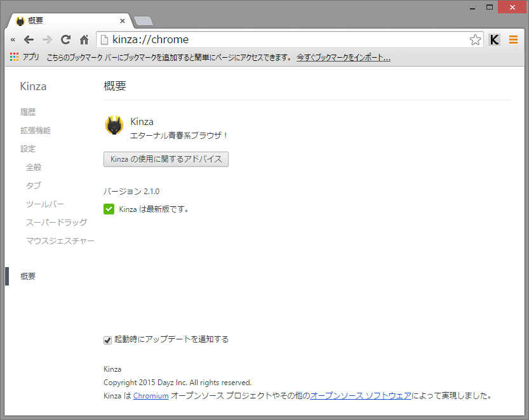Click the « chevron on the bookmarks bar
The width and height of the screenshot is (529, 420).
click(x=13, y=39)
